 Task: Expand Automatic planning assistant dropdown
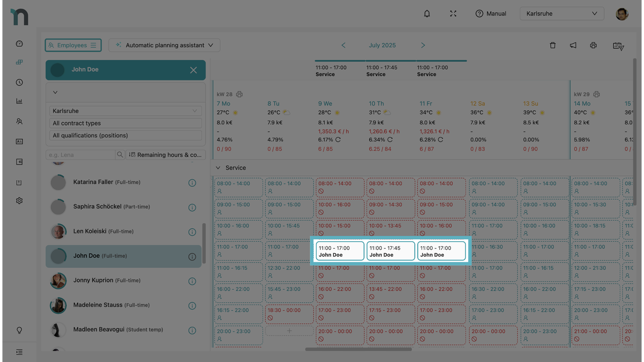click(x=164, y=45)
